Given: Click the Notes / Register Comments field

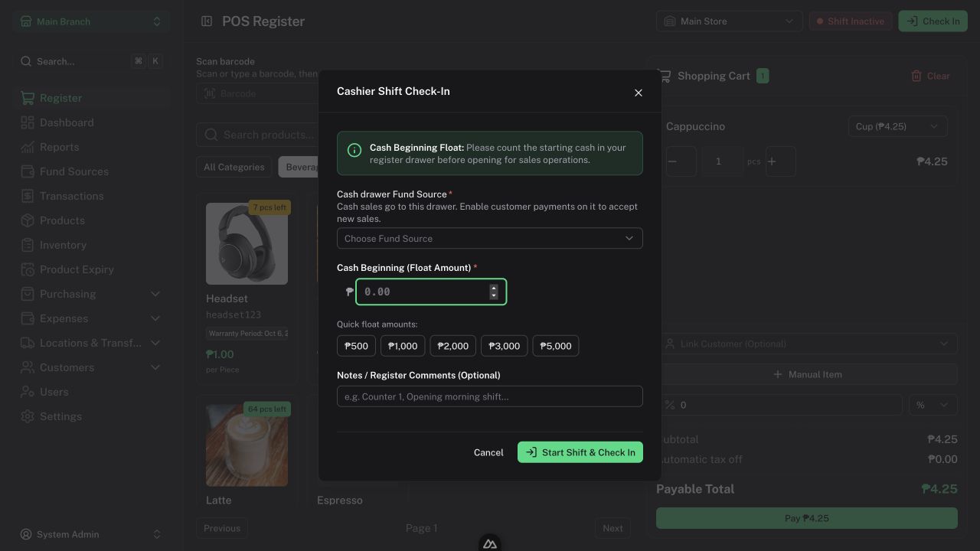Looking at the screenshot, I should (489, 396).
